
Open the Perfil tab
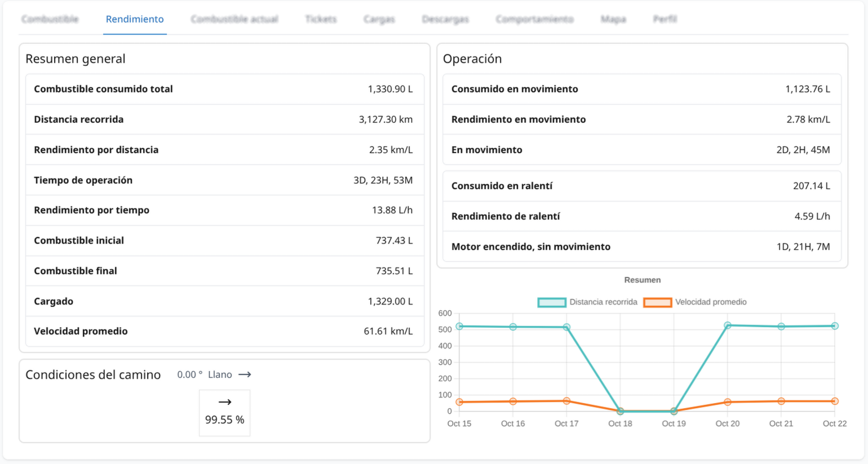[x=665, y=19]
